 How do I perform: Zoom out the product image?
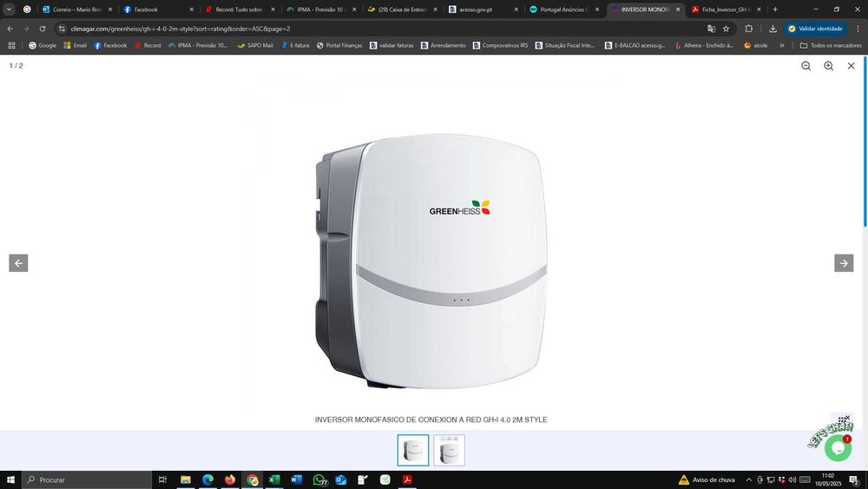point(806,66)
